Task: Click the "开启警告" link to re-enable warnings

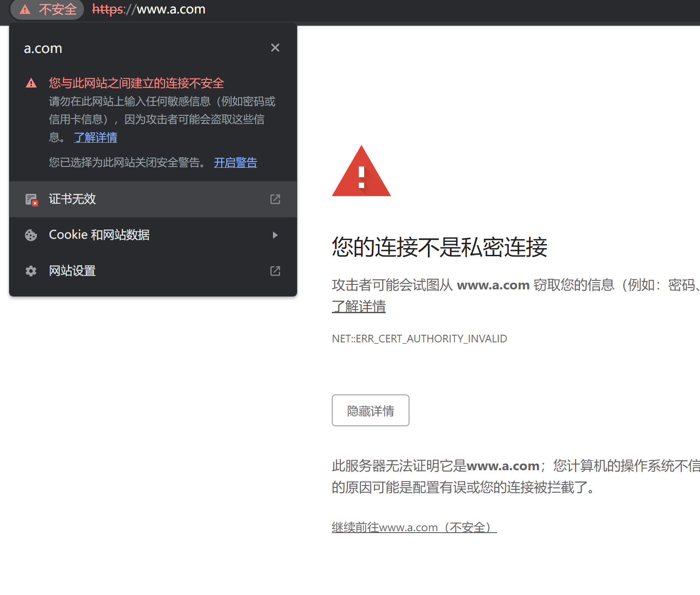Action: tap(235, 162)
